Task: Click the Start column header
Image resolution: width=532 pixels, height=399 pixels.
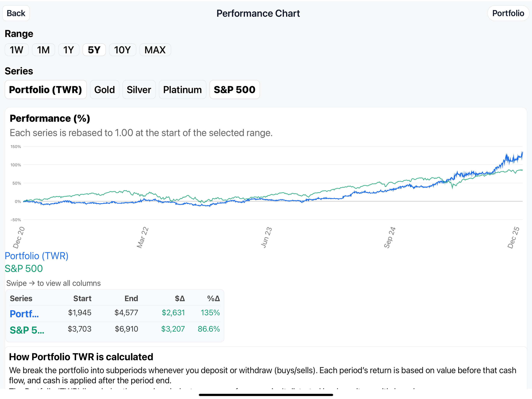Action: point(82,298)
